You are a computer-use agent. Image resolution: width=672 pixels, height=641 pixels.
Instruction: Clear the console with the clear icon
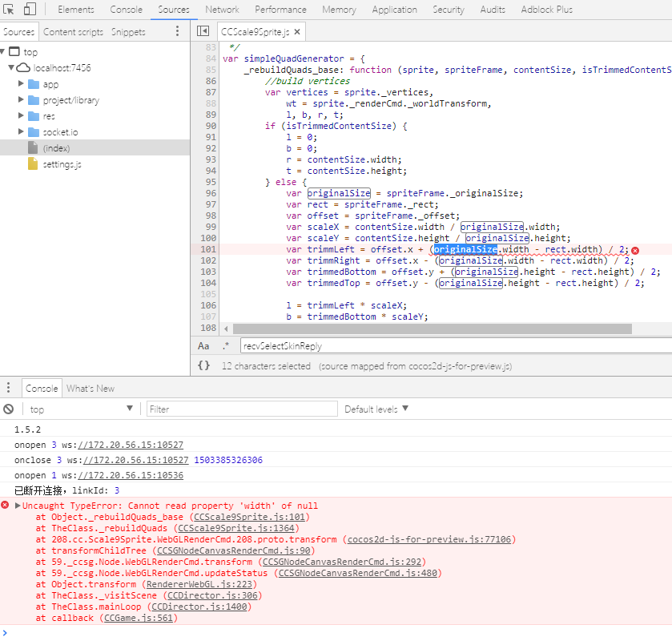pyautogui.click(x=9, y=409)
